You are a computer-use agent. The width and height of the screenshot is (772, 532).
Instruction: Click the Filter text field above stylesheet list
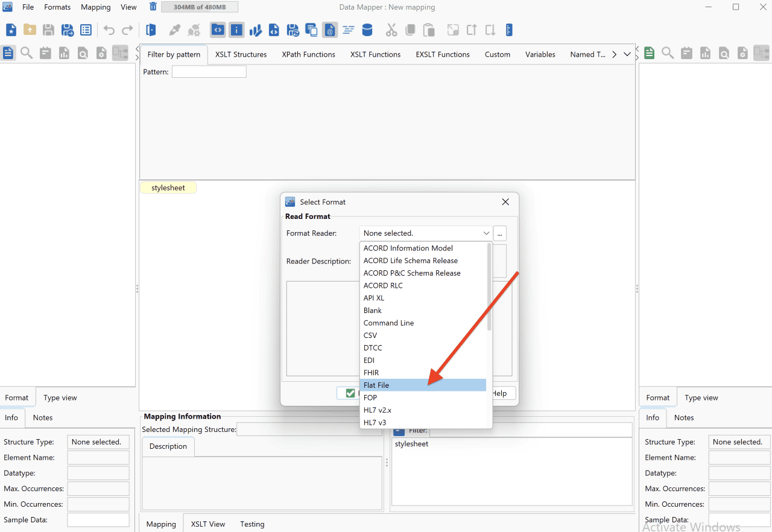click(531, 430)
